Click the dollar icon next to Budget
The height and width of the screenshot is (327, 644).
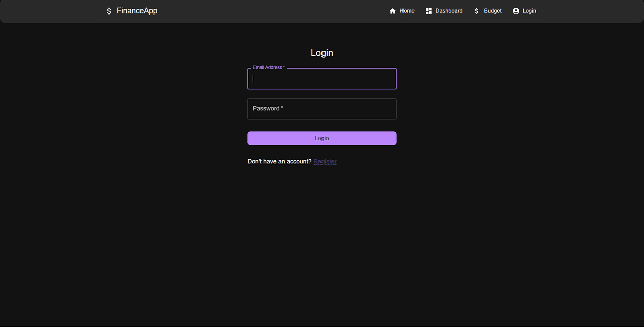[477, 11]
